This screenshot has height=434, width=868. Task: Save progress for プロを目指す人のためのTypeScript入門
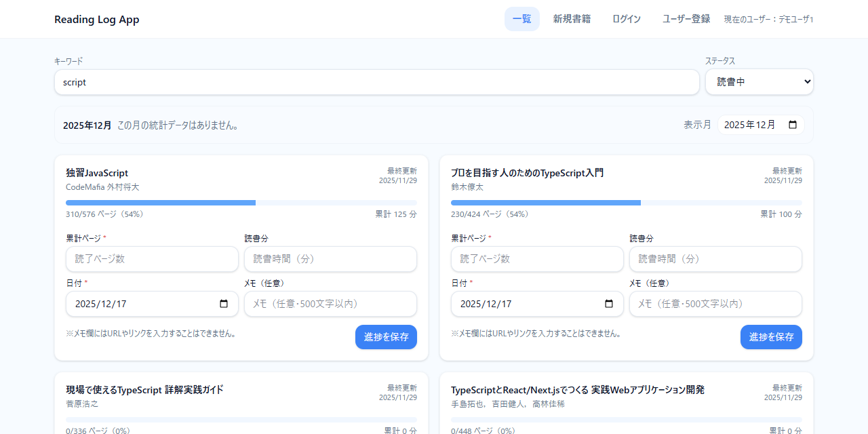(771, 337)
